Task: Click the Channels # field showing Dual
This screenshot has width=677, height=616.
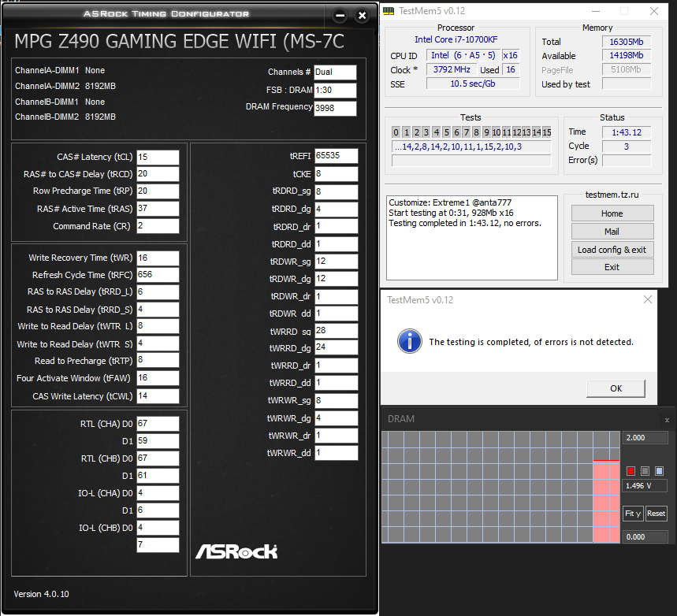Action: (336, 72)
